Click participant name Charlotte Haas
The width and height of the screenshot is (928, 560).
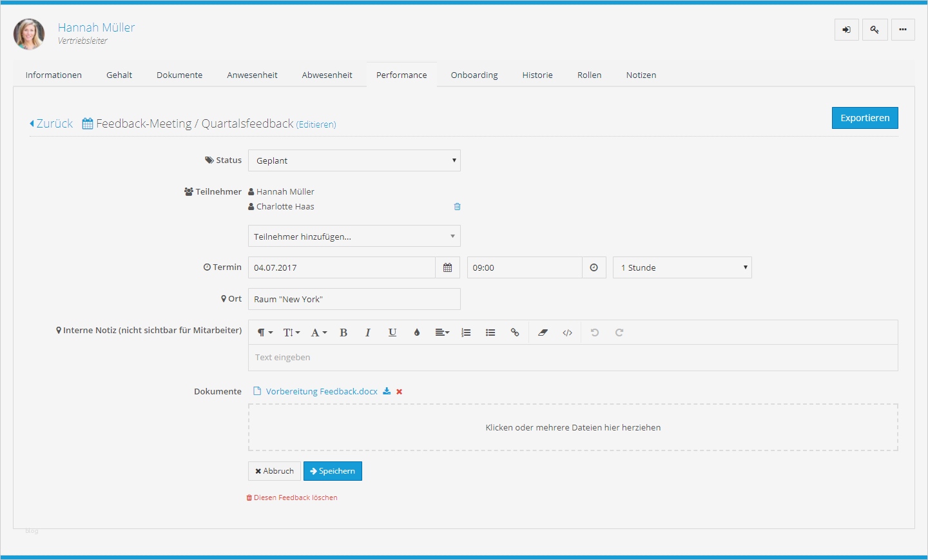pos(285,207)
